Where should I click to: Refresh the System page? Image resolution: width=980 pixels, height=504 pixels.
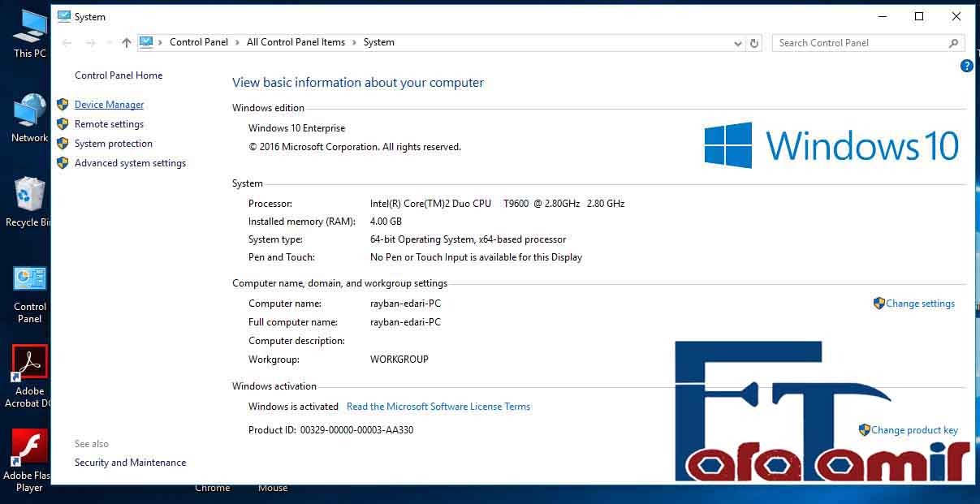(754, 43)
